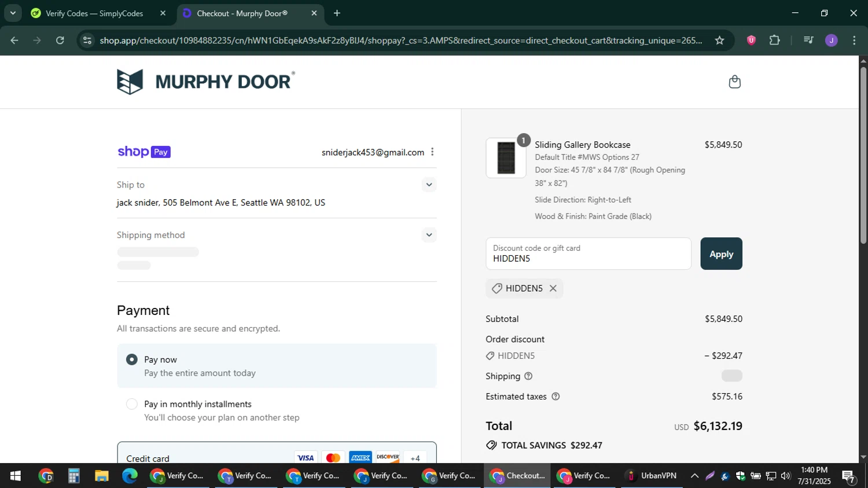Open the media control icon in toolbar
This screenshot has height=488, width=868.
[808, 41]
